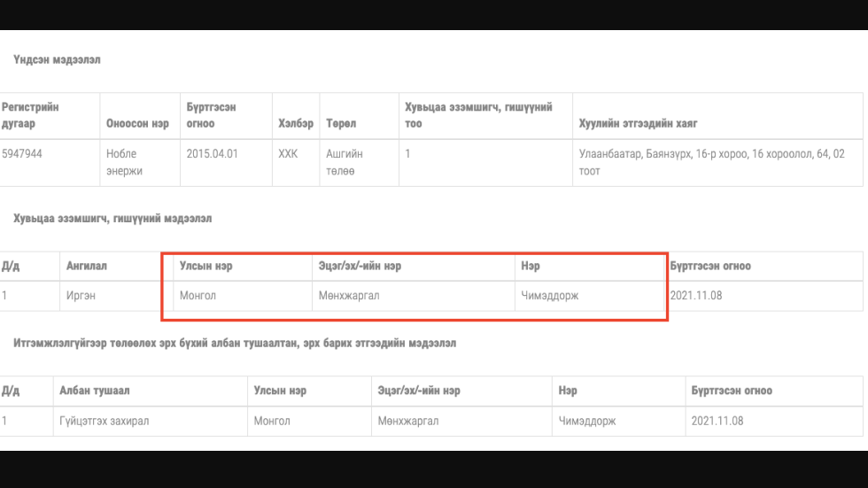Select the Ангилал column header
The image size is (868, 488).
point(87,266)
